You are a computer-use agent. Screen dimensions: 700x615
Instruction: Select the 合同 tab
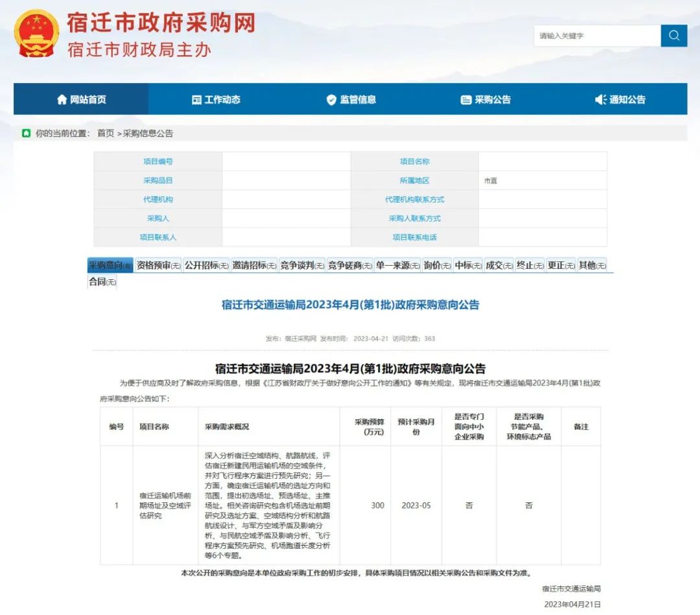[102, 282]
